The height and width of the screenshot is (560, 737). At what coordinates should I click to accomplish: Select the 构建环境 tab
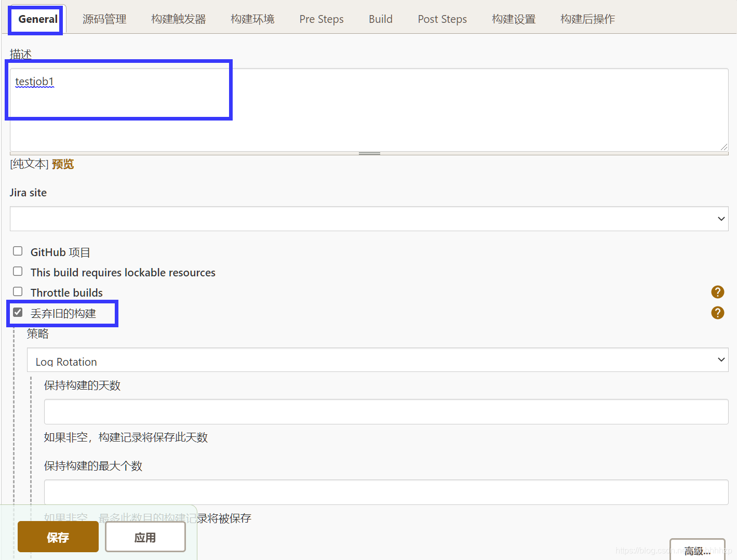point(252,19)
